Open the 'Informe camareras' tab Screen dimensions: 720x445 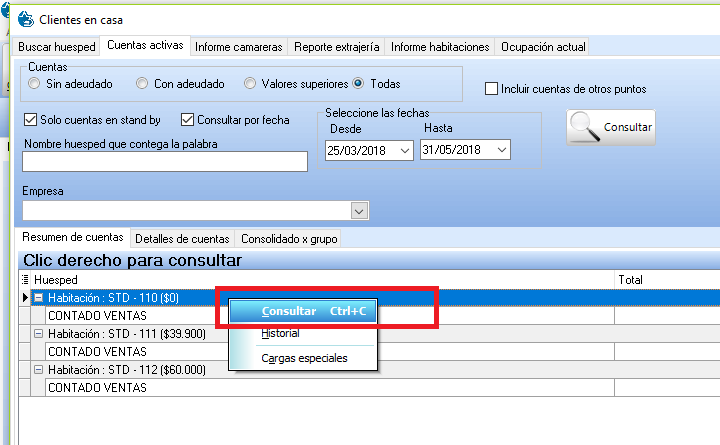(239, 47)
